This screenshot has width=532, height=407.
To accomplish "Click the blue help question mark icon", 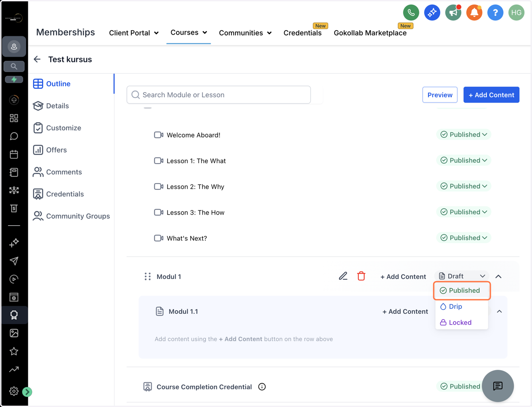I will click(495, 13).
